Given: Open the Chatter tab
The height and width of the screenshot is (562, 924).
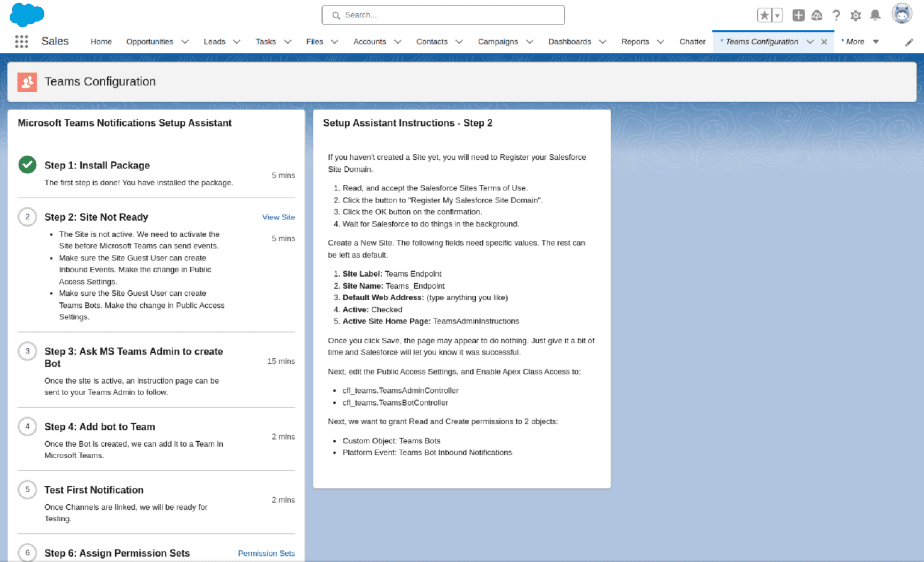Looking at the screenshot, I should pyautogui.click(x=692, y=41).
